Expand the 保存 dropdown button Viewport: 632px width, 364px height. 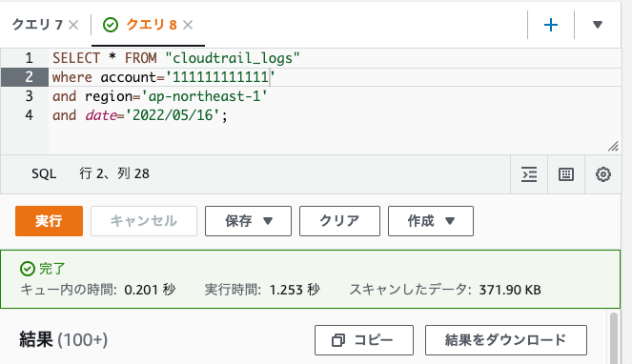[x=248, y=221]
